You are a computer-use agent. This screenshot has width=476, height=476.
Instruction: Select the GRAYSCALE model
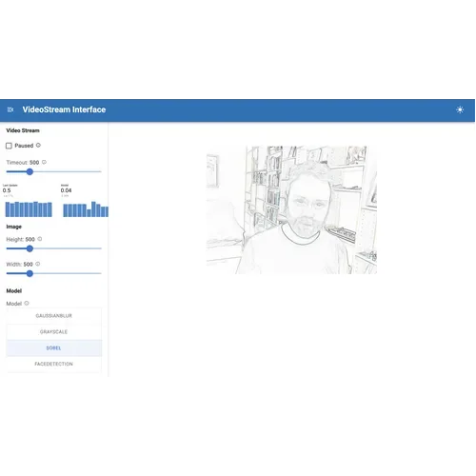54,332
